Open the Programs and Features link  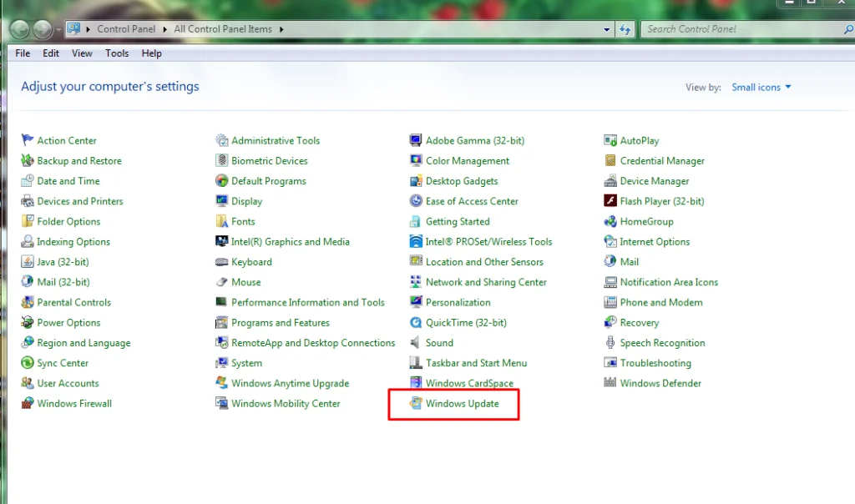point(281,323)
